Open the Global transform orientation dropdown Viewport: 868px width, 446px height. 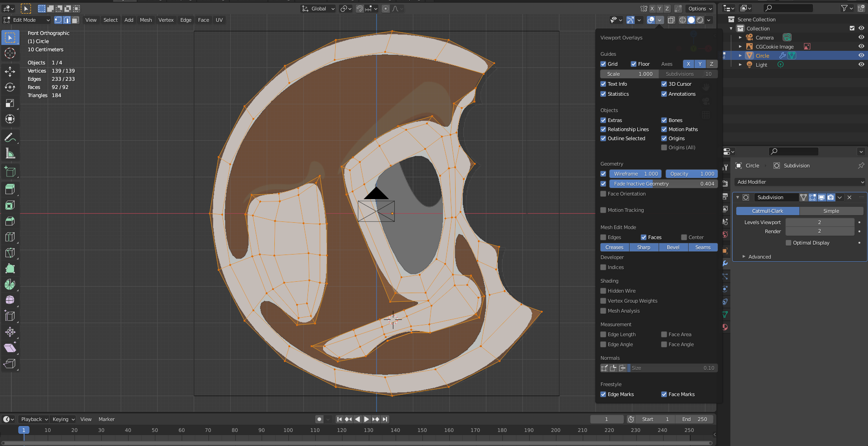click(x=318, y=9)
